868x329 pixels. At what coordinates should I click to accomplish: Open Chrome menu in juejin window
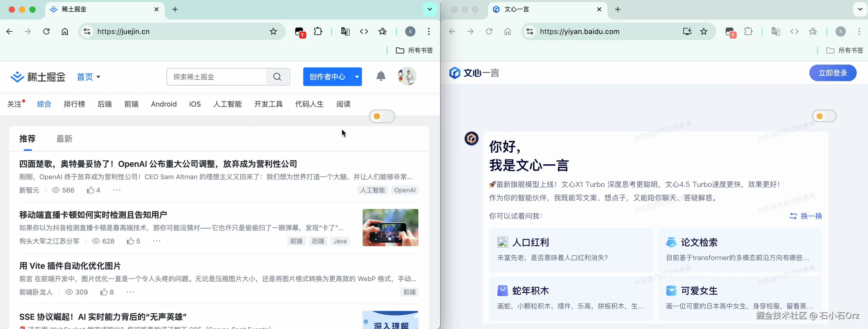(x=429, y=32)
